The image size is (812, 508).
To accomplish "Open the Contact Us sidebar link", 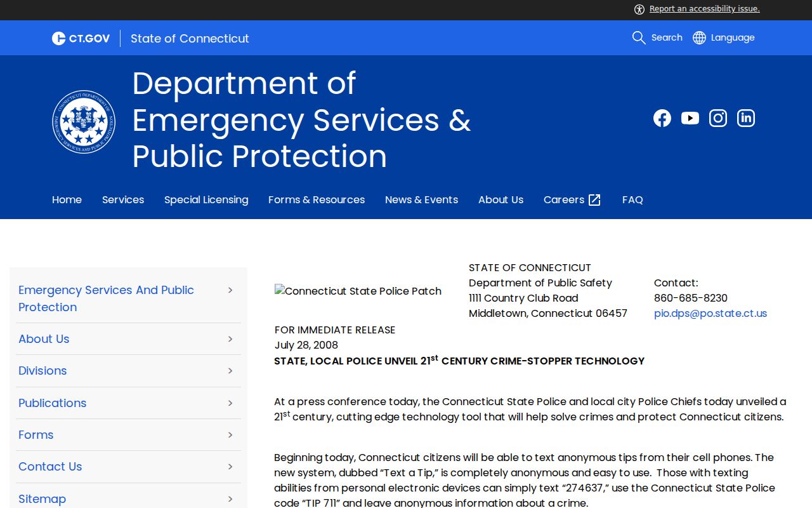I will (x=50, y=467).
